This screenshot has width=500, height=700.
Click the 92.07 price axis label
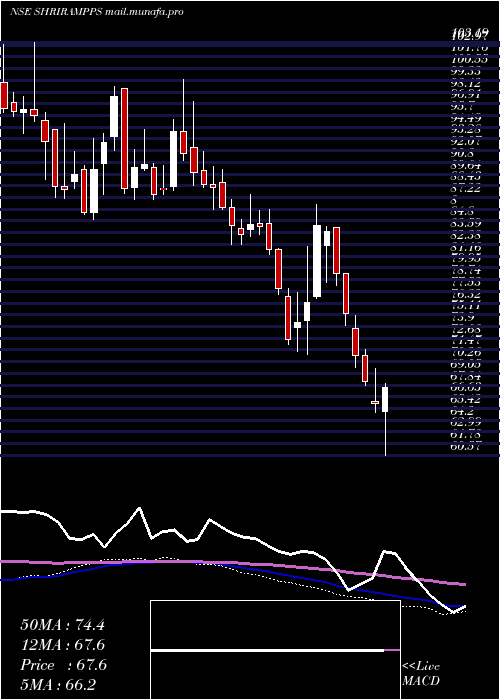[x=466, y=142]
